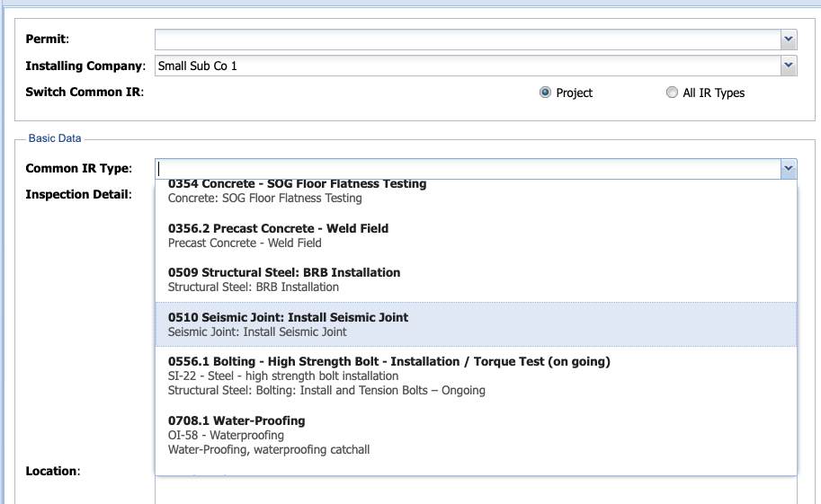Choose 0556.1 Bolting - High Strength Bolt option
The height and width of the screenshot is (504, 821).
tap(476, 376)
